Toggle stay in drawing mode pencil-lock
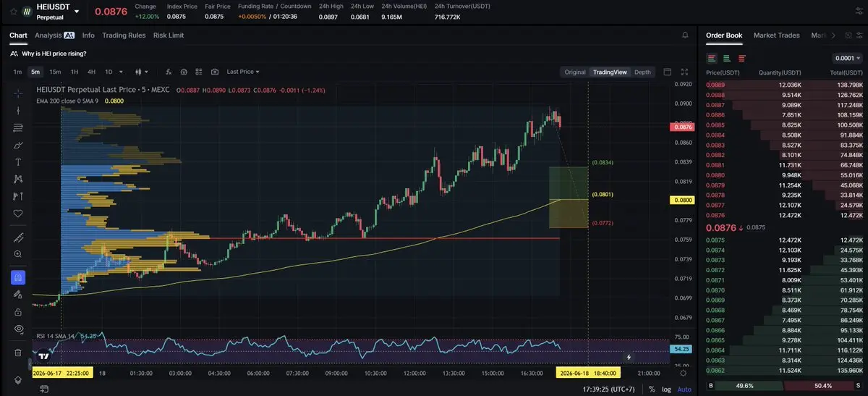Screen dimensions: 868x396 [x=18, y=295]
